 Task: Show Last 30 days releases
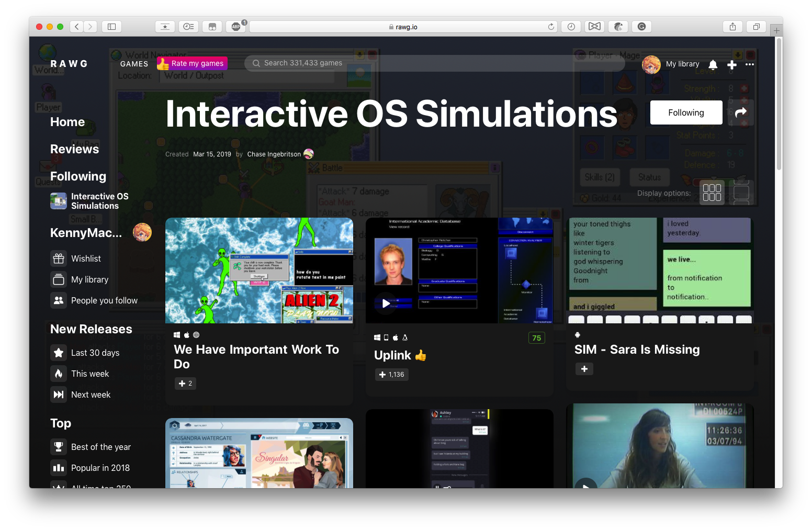(85, 353)
